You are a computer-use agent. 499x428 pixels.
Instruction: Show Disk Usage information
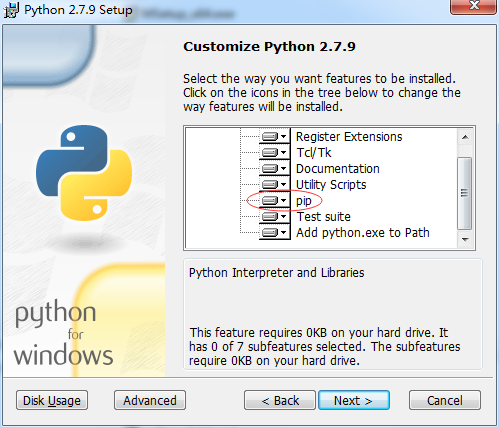pos(52,400)
